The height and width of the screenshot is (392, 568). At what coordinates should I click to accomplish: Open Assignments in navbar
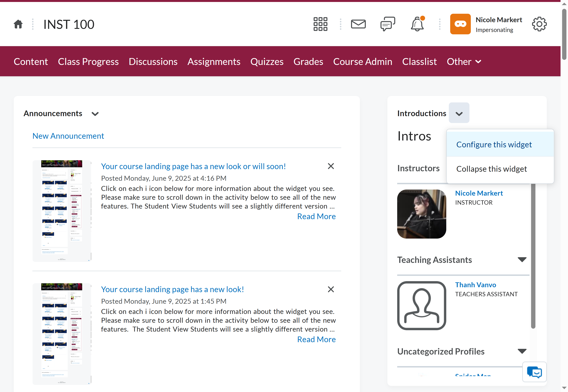click(214, 62)
